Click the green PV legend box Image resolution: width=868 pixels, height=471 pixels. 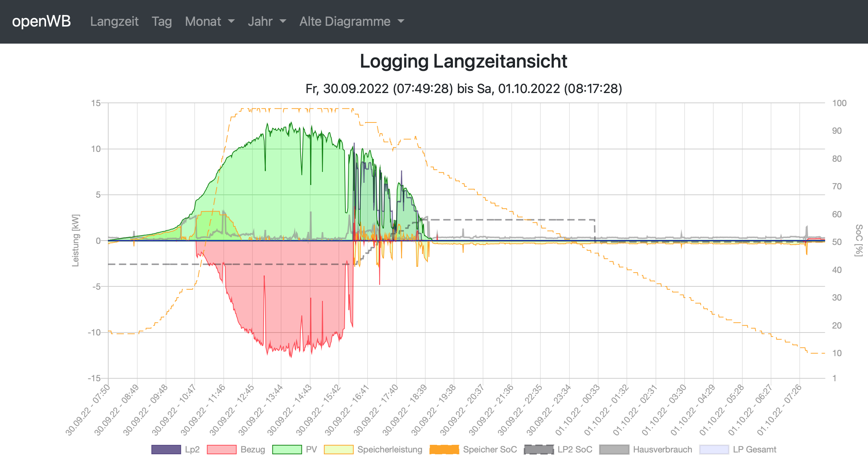click(287, 450)
